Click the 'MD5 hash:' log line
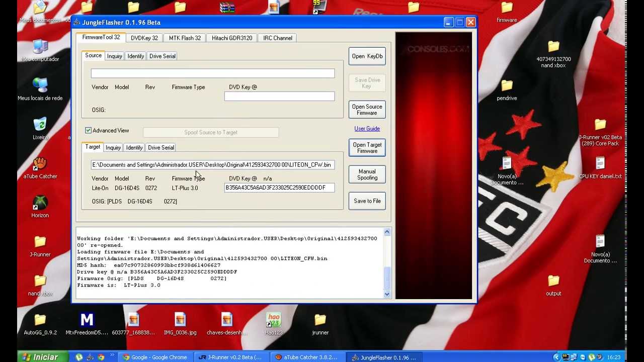 [x=148, y=265]
